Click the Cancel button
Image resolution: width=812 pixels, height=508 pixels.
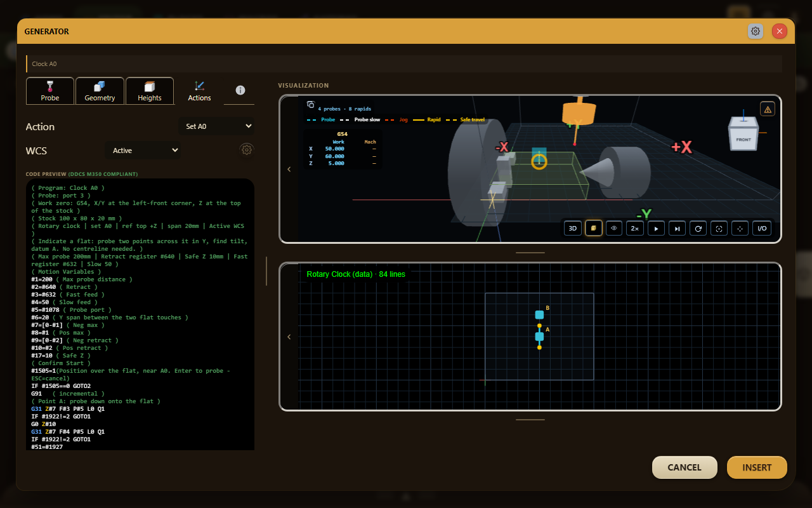[x=684, y=467]
